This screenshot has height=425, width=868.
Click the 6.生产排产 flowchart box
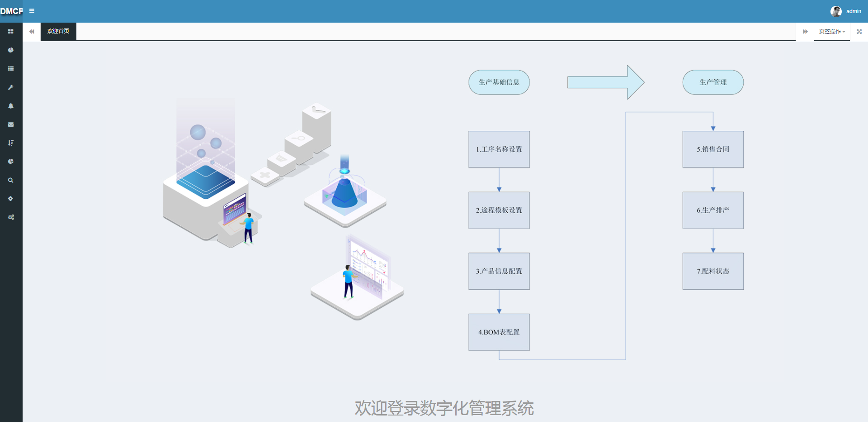713,210
